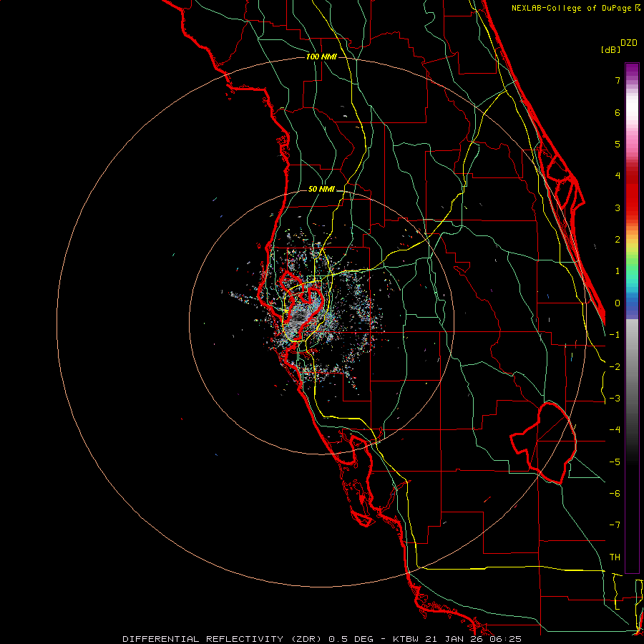Click the 06:25 time stamp in caption
The image size is (644, 644).
pyautogui.click(x=506, y=639)
